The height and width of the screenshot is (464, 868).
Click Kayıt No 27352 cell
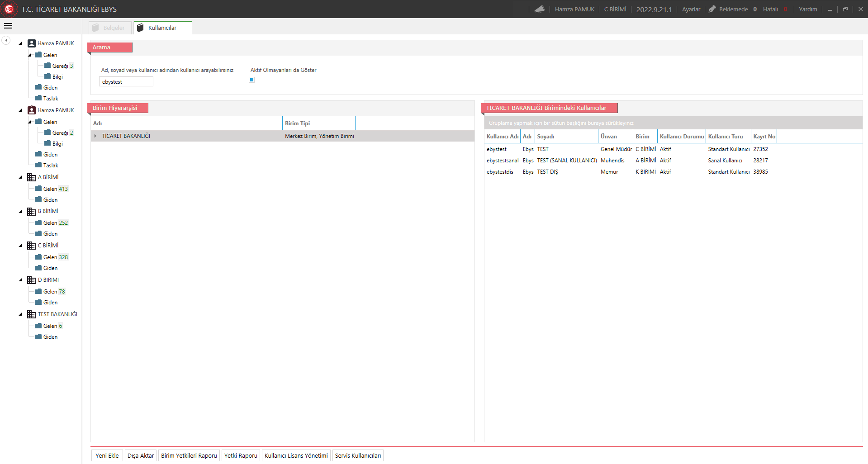[x=764, y=149]
